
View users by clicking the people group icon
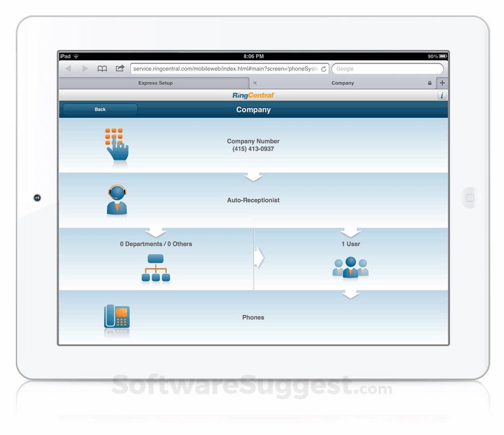pos(351,268)
